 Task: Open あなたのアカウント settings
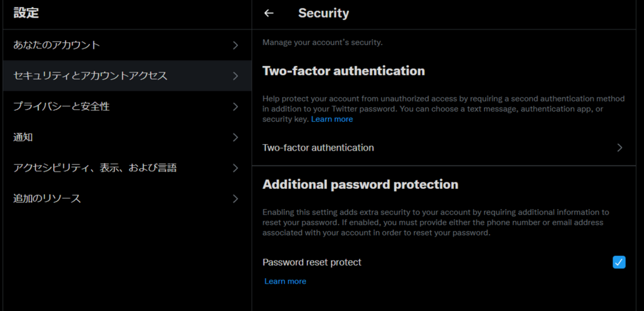click(x=57, y=45)
